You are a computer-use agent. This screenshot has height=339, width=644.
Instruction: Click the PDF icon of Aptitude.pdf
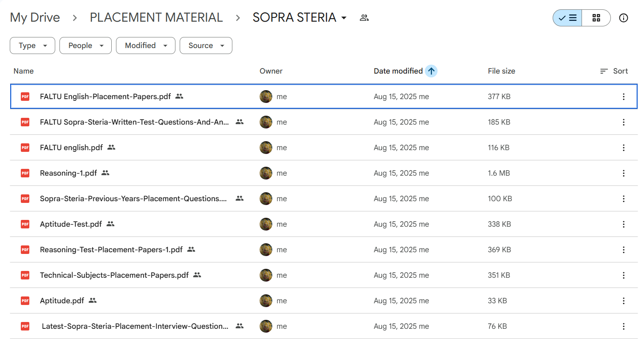[25, 301]
